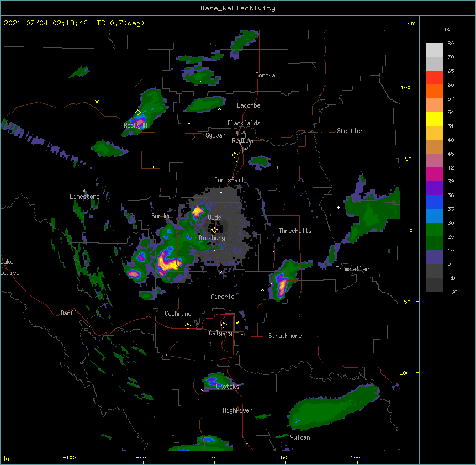
Task: Click the Drumheller label
Action: 352,269
